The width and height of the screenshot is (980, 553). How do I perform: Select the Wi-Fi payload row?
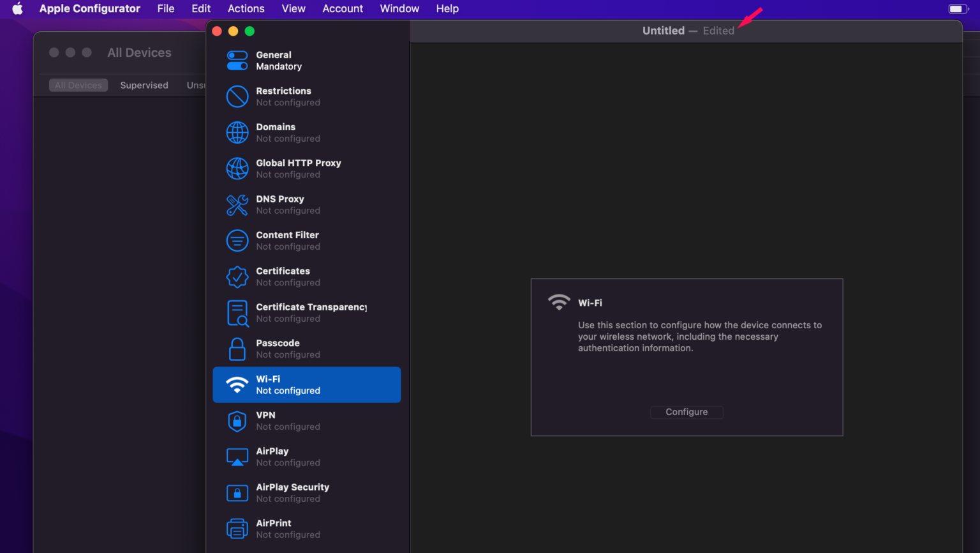tap(306, 385)
